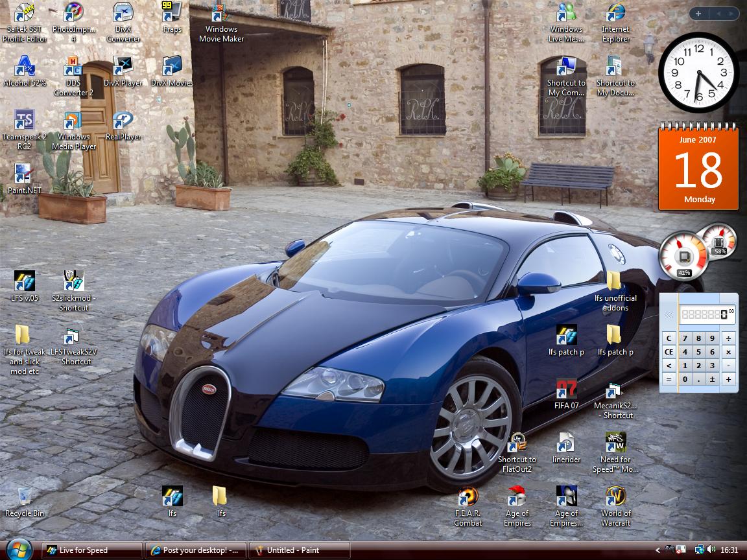Click the June 2007 calendar gadget
The image size is (747, 560).
[x=698, y=167]
